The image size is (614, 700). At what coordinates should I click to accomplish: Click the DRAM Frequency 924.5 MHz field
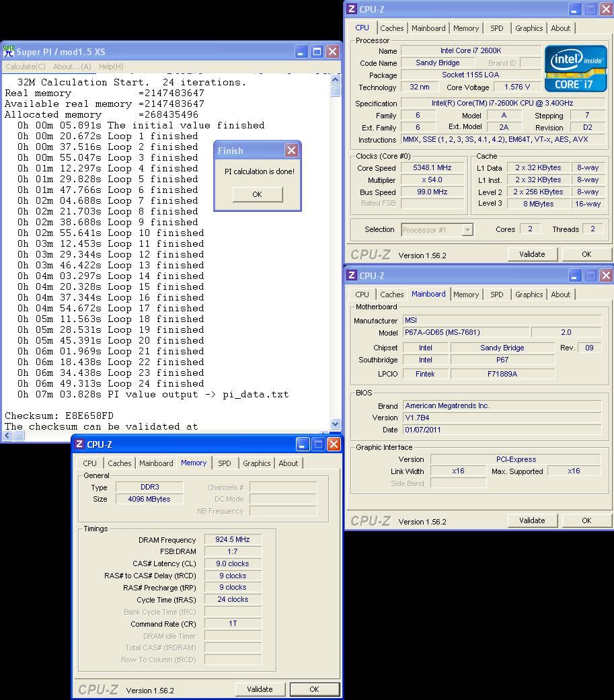point(233,539)
